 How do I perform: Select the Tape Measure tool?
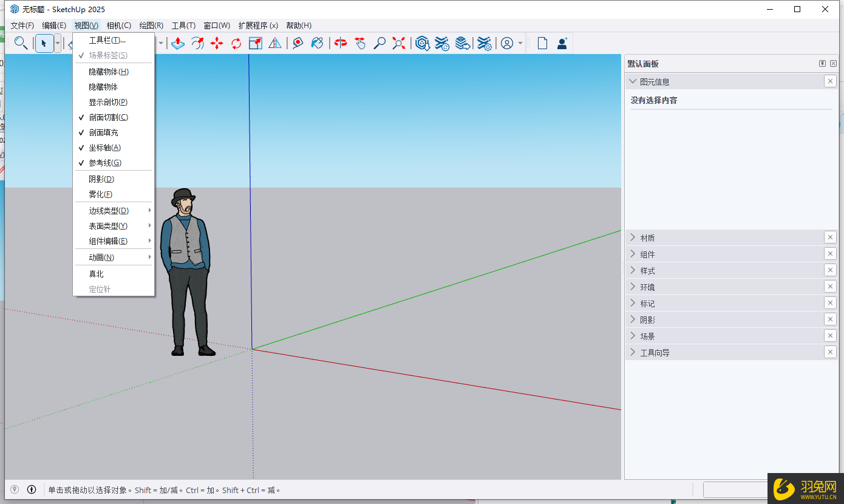298,43
